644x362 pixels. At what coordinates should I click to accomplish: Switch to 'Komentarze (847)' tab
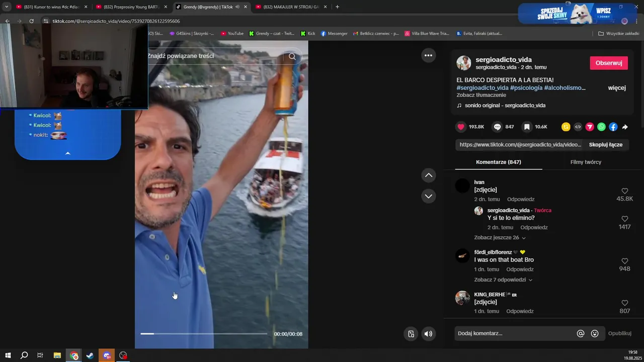point(499,162)
